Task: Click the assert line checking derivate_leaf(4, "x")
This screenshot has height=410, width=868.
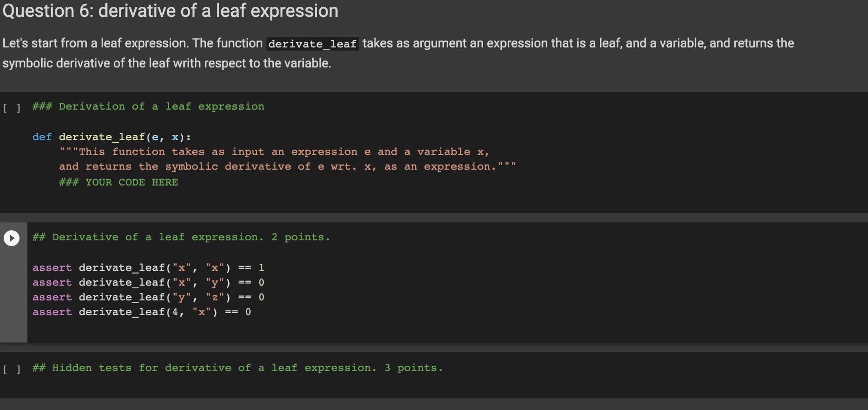Action: [x=141, y=312]
